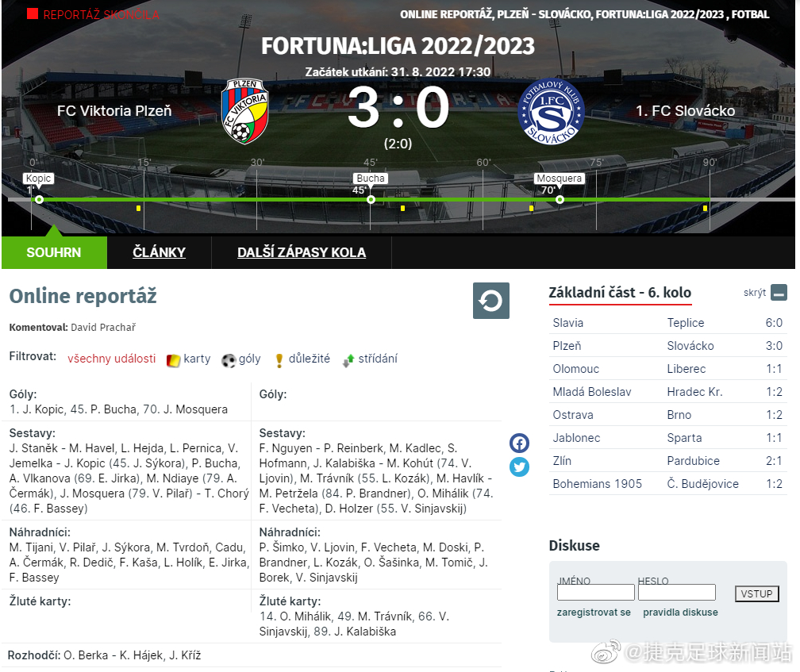This screenshot has width=800, height=672.
Task: Collapse round panel with skrýt minus button
Action: [x=779, y=293]
